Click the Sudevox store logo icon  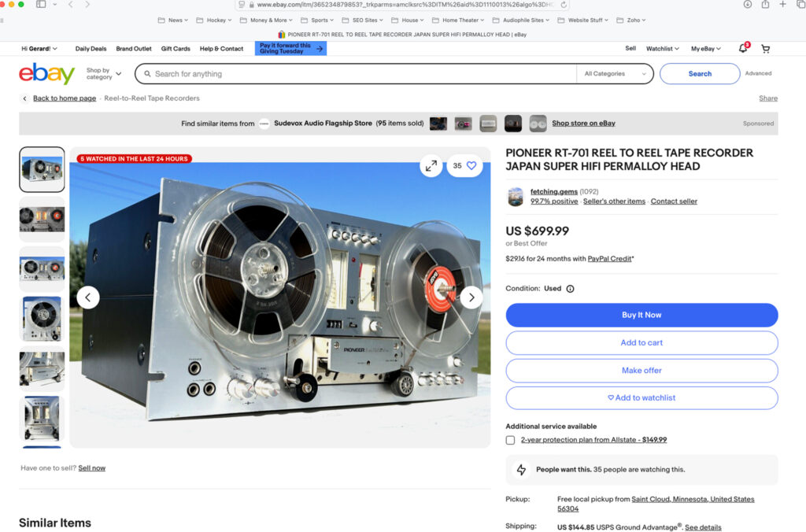click(264, 124)
